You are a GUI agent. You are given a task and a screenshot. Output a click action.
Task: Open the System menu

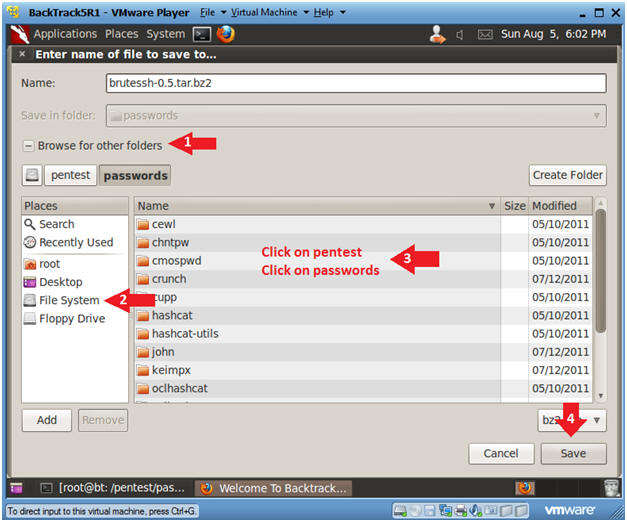tap(166, 34)
